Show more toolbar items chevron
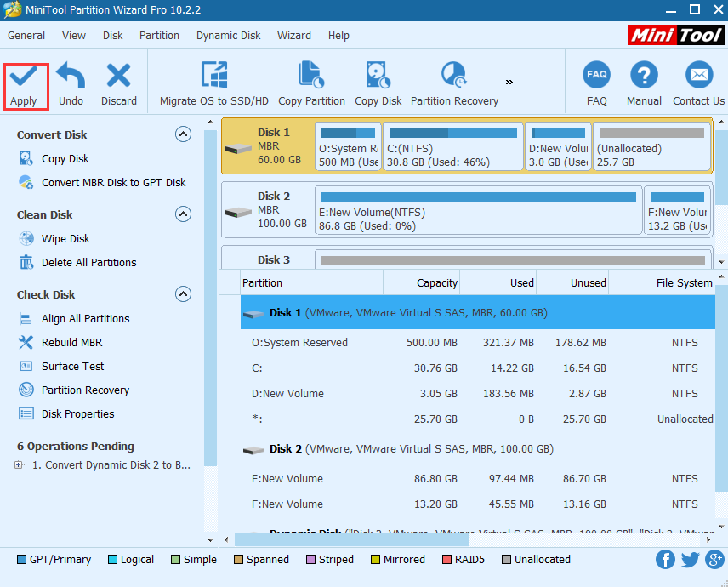 tap(509, 83)
